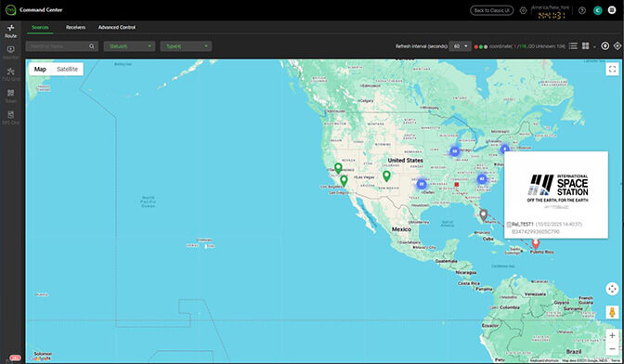Select Satellite view type
624x364 pixels.
[x=67, y=70]
